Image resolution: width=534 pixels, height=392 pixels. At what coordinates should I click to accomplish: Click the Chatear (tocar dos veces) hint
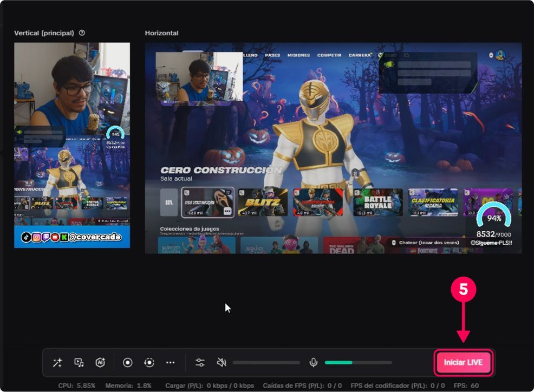point(426,243)
